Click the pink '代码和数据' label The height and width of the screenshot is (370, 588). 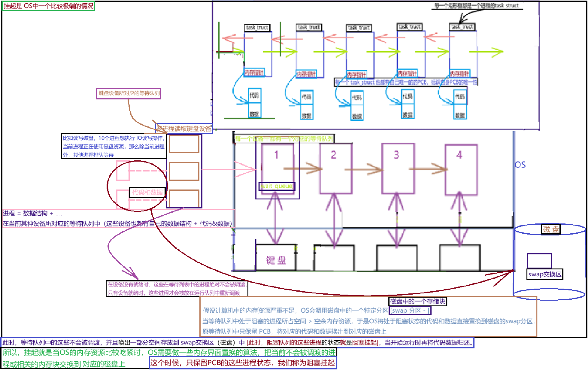click(147, 192)
